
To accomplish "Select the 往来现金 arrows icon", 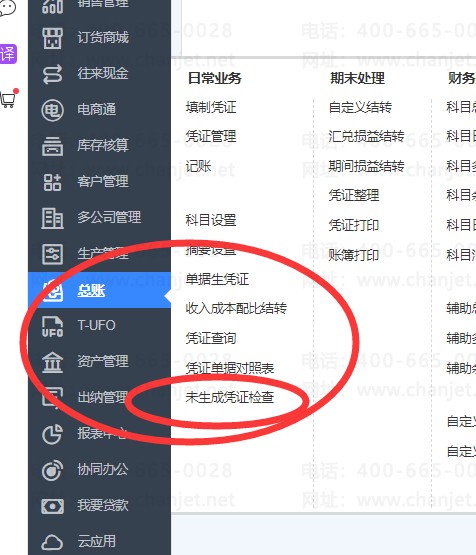I will 52,74.
